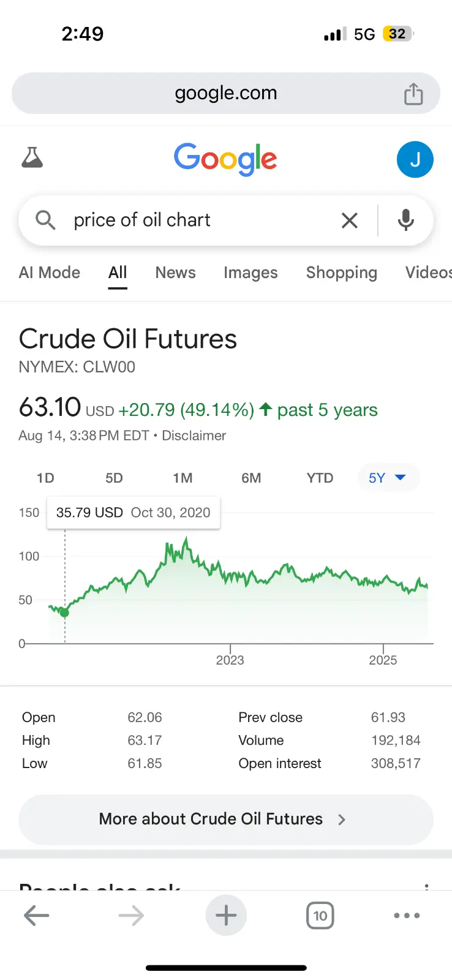Open the blue J account avatar
Screen dimensions: 452x980
(415, 159)
